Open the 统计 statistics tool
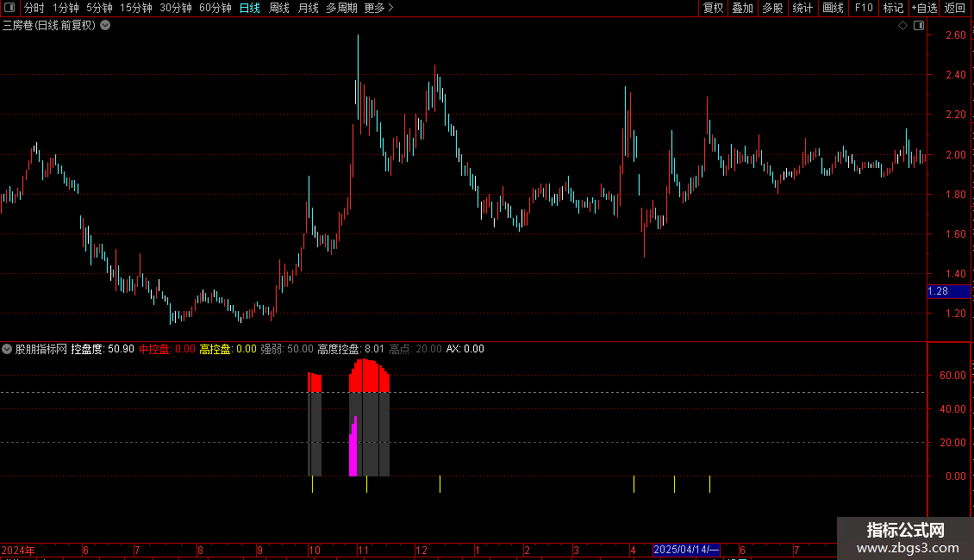Screen dimensions: 974x560 click(x=802, y=8)
